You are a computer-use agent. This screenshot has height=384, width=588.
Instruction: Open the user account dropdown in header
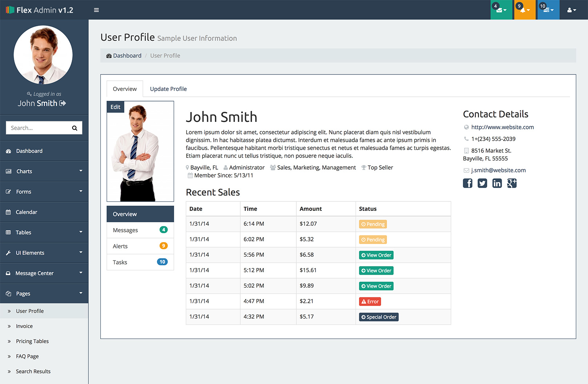[572, 10]
